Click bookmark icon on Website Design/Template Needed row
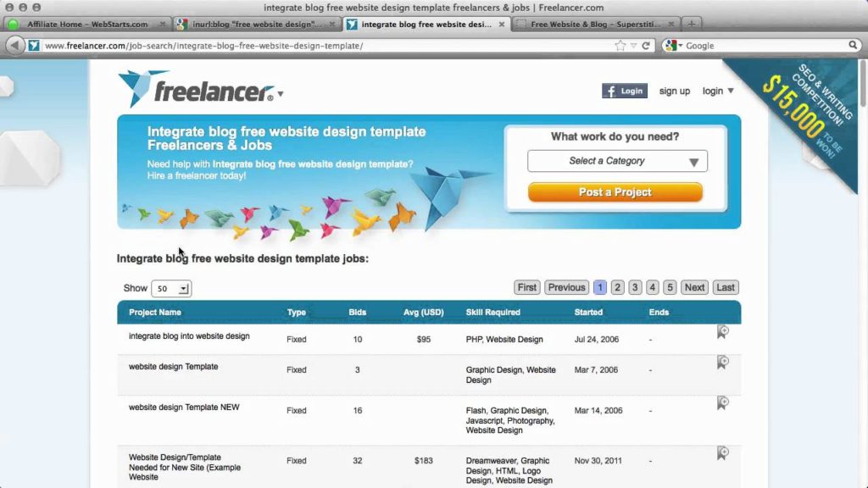 coord(722,453)
